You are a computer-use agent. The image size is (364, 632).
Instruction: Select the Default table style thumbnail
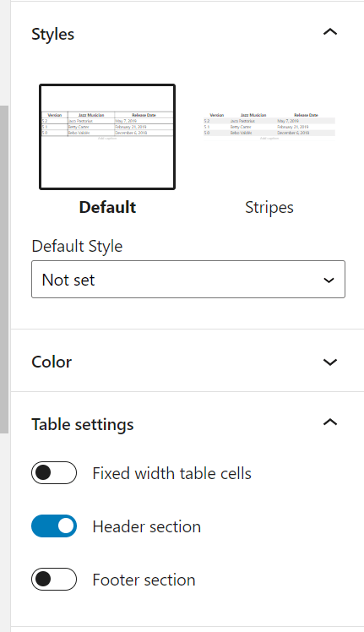click(107, 137)
